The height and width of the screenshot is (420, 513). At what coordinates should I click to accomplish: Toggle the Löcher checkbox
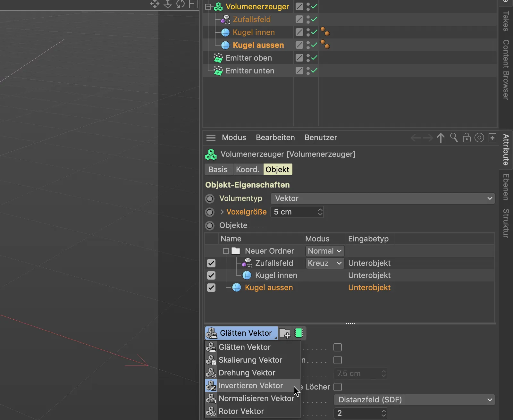coord(338,387)
